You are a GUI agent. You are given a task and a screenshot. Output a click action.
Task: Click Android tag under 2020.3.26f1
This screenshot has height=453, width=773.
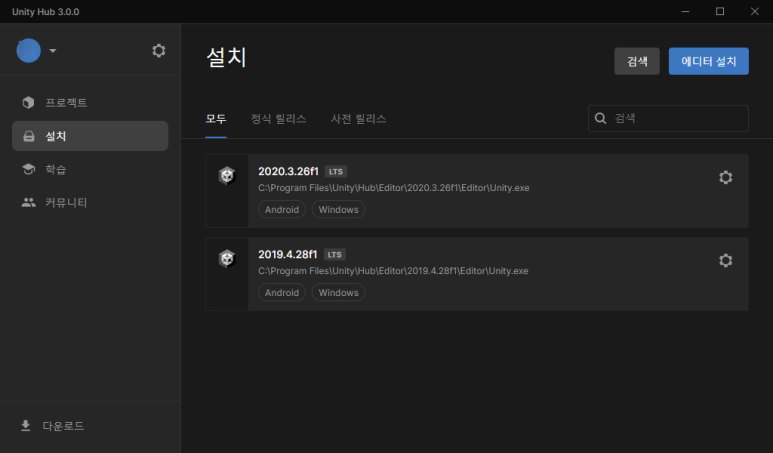coord(282,209)
